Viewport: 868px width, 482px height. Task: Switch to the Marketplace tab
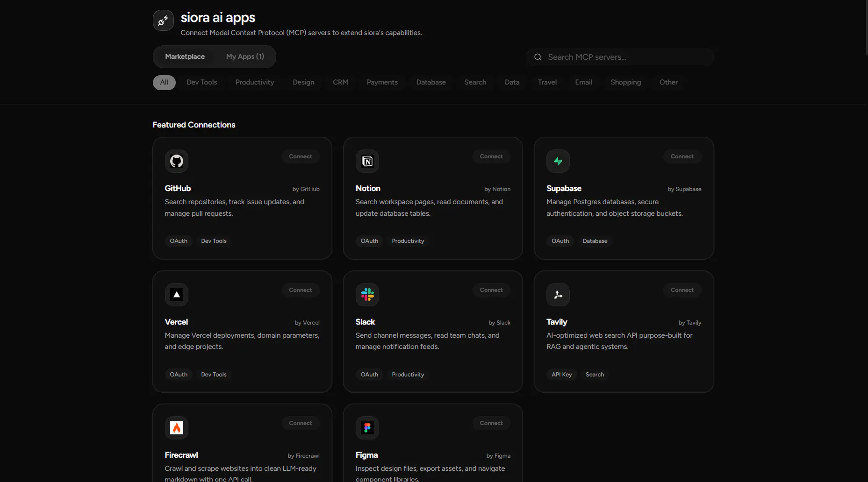[x=185, y=57]
